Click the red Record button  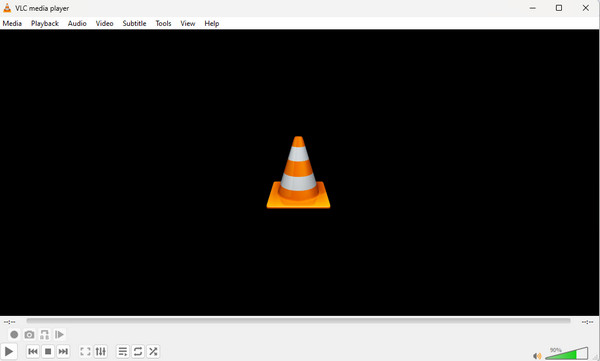click(14, 335)
